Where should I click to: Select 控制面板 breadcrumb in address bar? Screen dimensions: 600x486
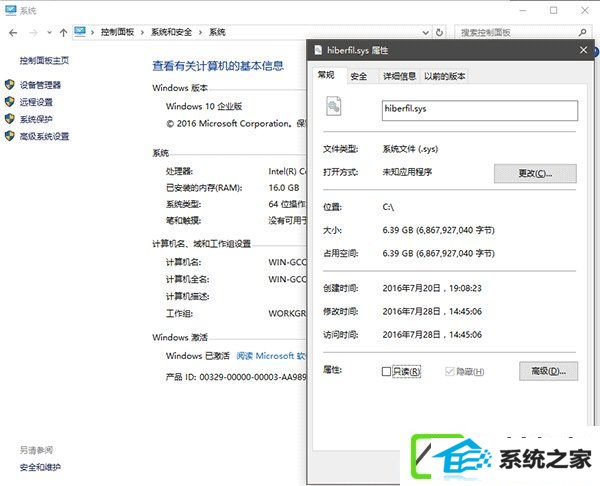[117, 32]
